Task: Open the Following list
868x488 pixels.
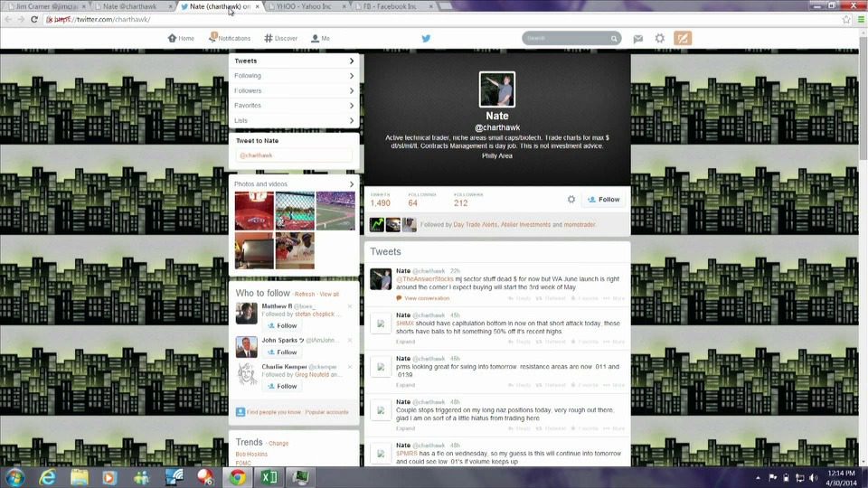Action: [294, 76]
